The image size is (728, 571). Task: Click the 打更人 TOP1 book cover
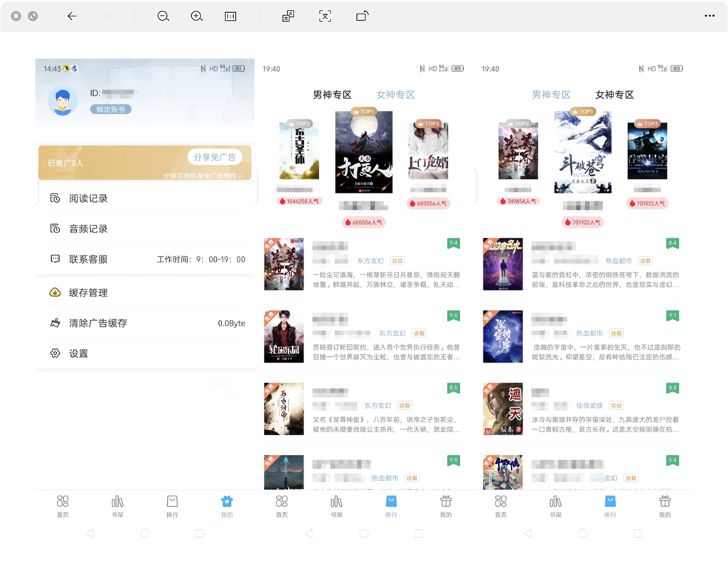364,151
